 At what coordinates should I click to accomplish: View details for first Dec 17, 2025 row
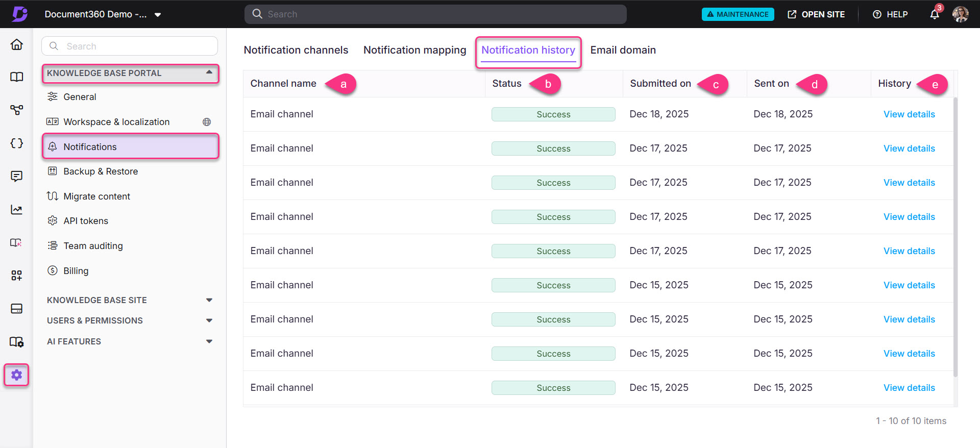[909, 148]
